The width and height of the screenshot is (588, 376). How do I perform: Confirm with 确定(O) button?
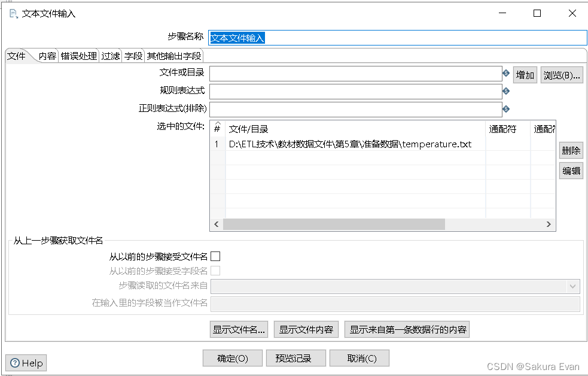tap(233, 359)
